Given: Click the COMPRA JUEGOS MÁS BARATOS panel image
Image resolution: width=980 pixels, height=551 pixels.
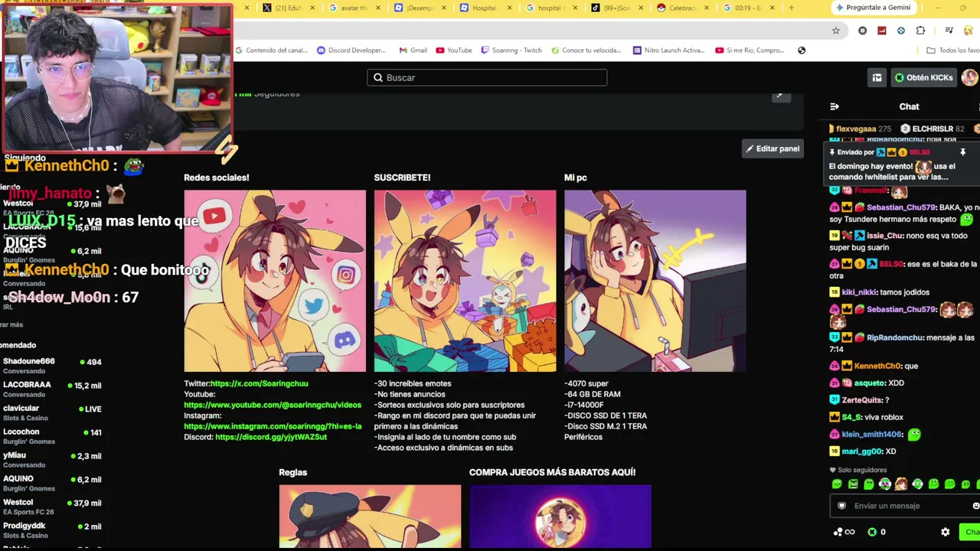Looking at the screenshot, I should point(560,516).
